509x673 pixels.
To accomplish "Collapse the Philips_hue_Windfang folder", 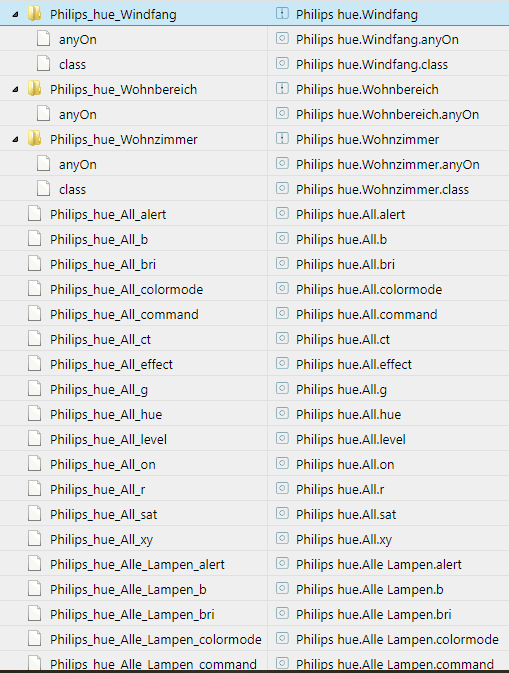I will pyautogui.click(x=15, y=15).
